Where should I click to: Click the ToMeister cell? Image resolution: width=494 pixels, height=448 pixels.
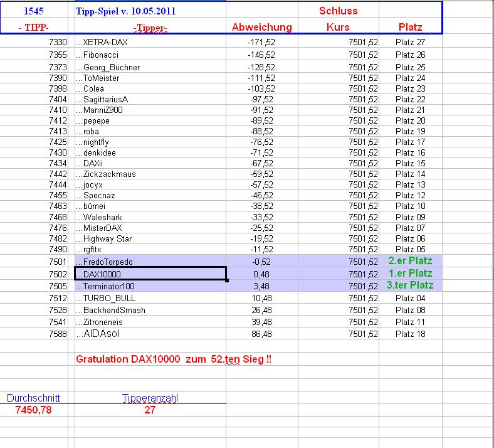click(x=150, y=78)
